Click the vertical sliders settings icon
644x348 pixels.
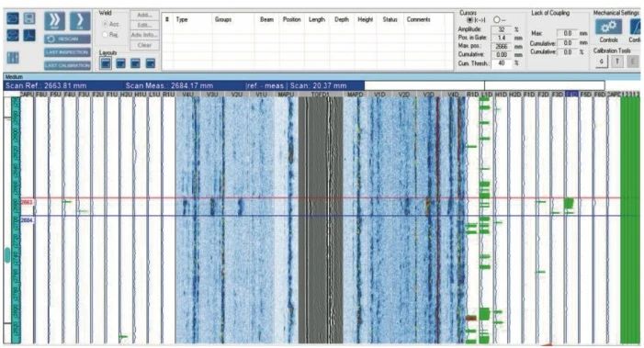[x=12, y=58]
